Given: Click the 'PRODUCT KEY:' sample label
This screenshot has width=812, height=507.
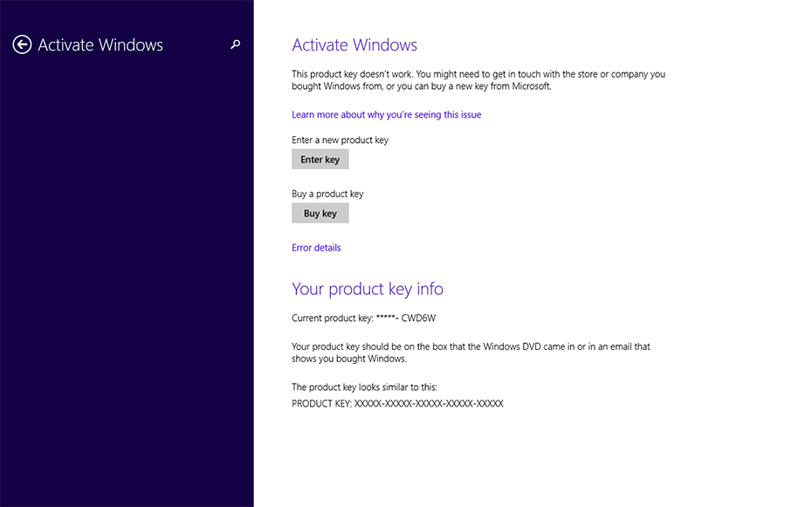Looking at the screenshot, I should (321, 404).
